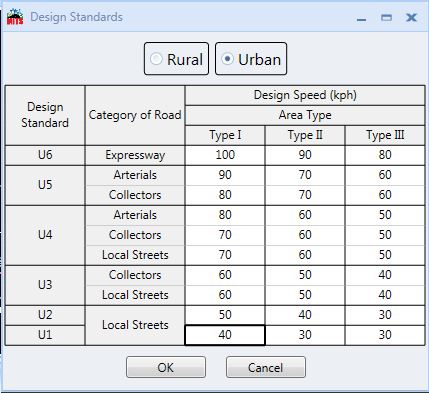Click the Type I column header
Image resolution: width=429 pixels, height=393 pixels.
click(x=225, y=135)
